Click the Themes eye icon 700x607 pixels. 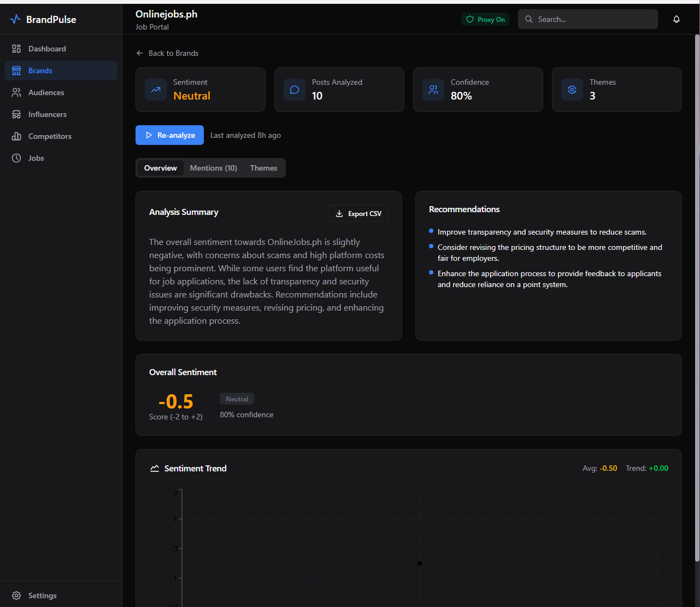[x=572, y=90]
